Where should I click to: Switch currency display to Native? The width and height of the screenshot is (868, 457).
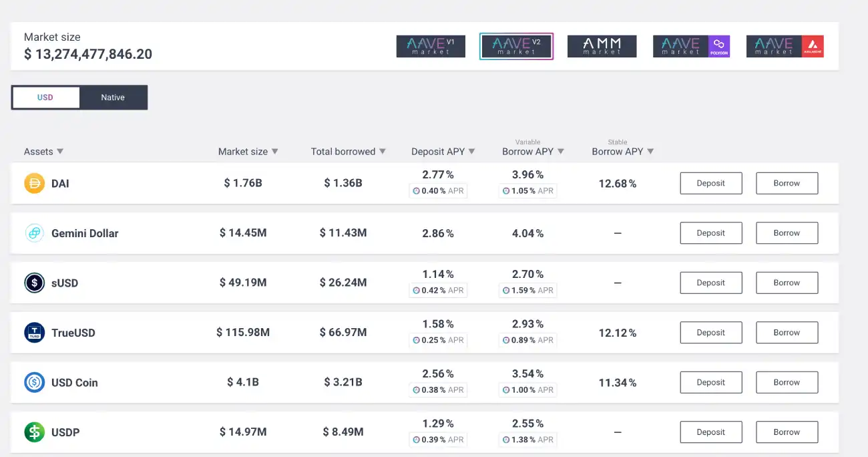(x=113, y=98)
